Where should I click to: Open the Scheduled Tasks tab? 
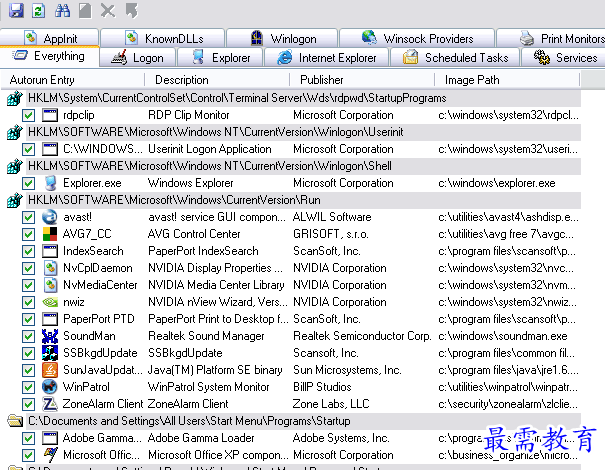(x=455, y=58)
